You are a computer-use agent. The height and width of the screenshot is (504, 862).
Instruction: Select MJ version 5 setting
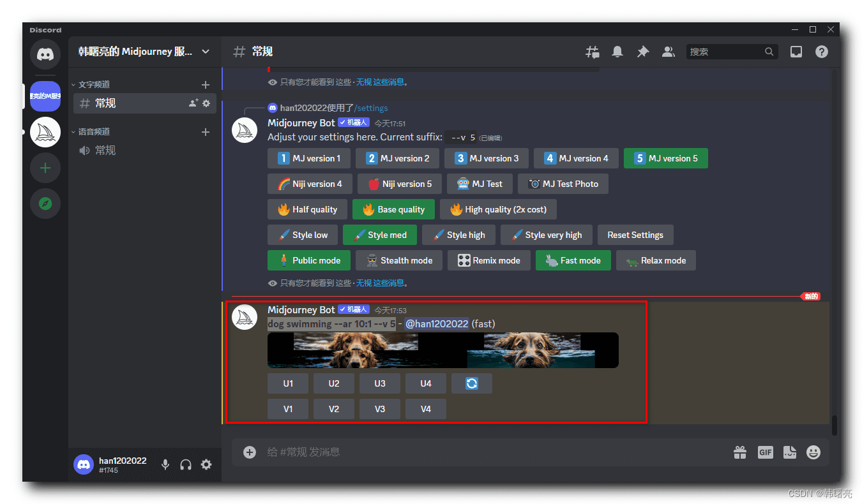pyautogui.click(x=666, y=158)
